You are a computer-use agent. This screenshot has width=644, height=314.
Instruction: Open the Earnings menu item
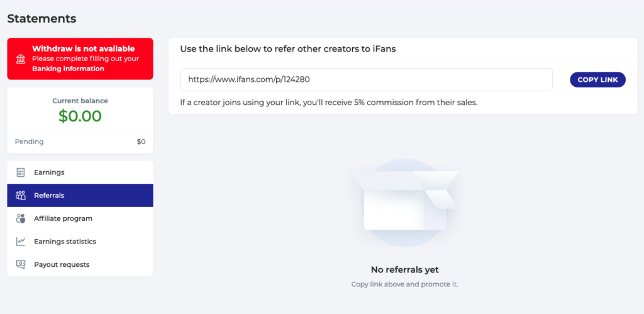pos(49,172)
